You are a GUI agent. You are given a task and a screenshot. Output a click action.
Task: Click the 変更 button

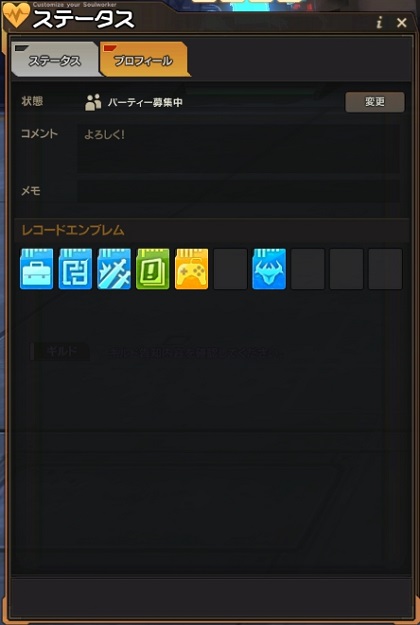point(375,102)
